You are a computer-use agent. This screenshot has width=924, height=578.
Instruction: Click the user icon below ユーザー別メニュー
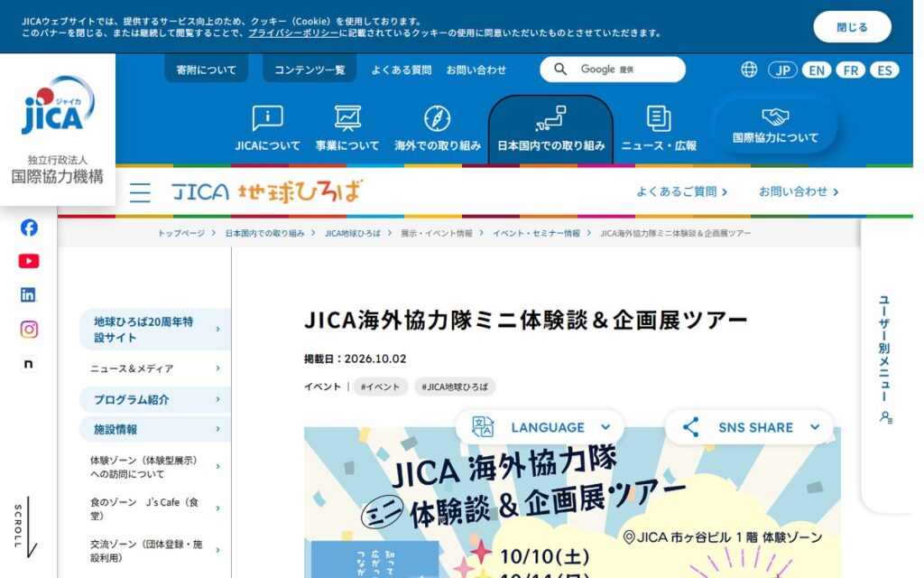(886, 417)
